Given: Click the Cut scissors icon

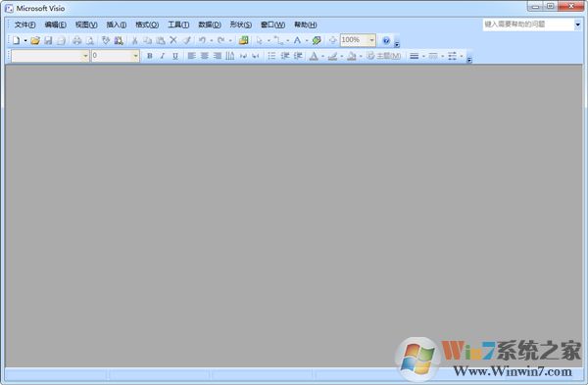Looking at the screenshot, I should click(134, 40).
